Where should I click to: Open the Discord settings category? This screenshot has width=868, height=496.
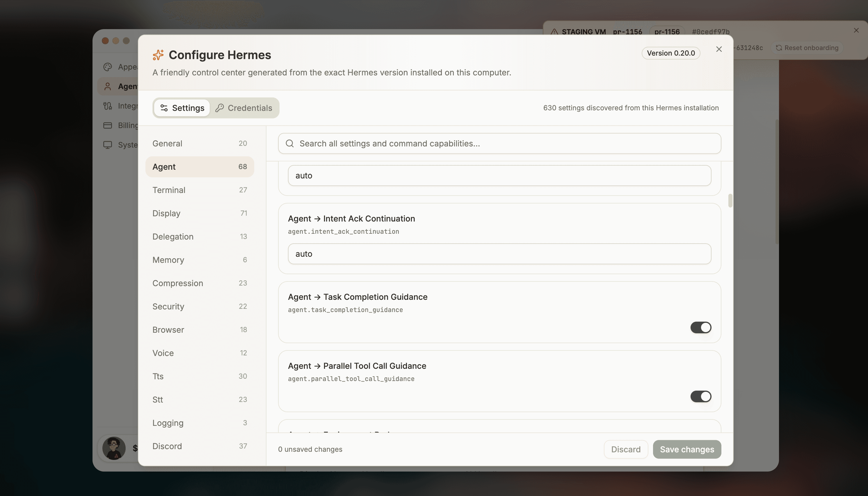pos(200,446)
